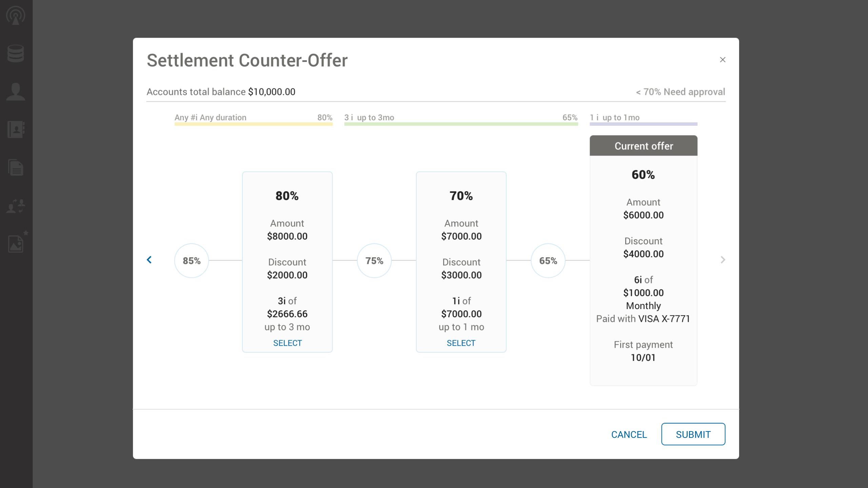Click the Current offer 60% card
The image size is (868, 488).
pyautogui.click(x=643, y=261)
